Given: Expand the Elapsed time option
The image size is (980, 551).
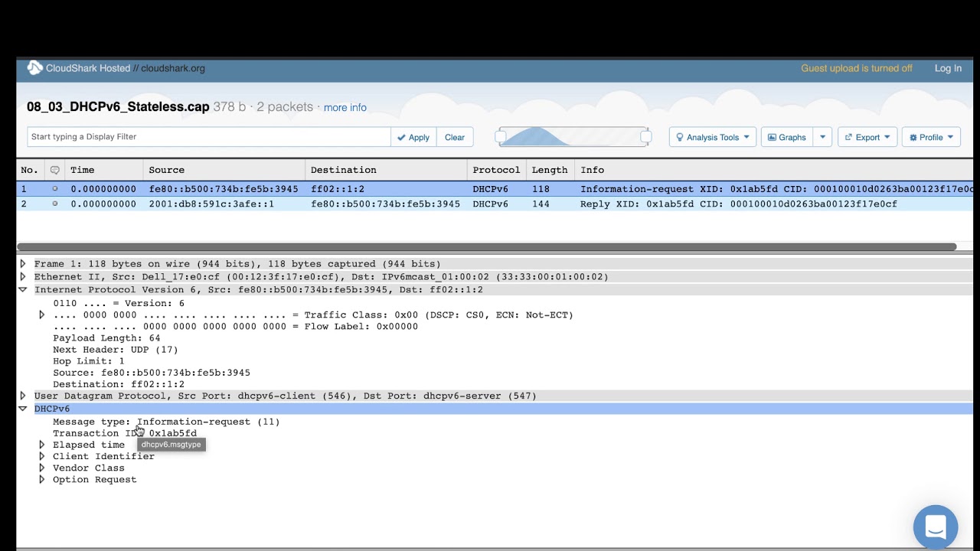Looking at the screenshot, I should coord(42,445).
